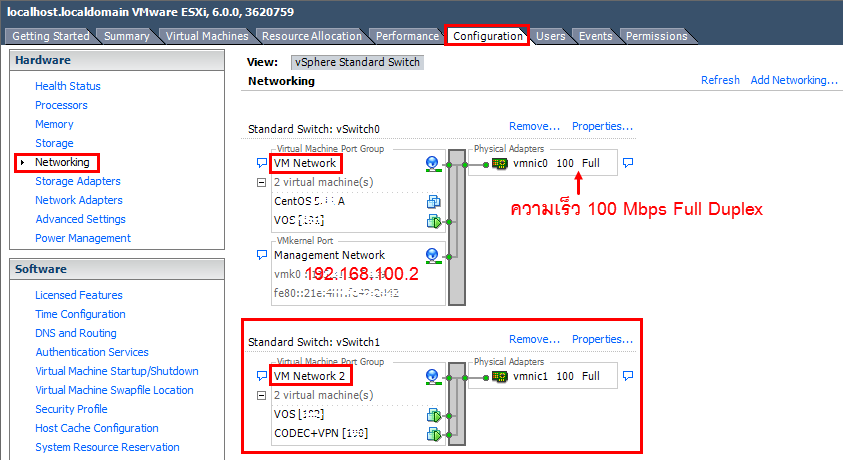The image size is (843, 460).
Task: Open the Events tab
Action: coord(595,36)
